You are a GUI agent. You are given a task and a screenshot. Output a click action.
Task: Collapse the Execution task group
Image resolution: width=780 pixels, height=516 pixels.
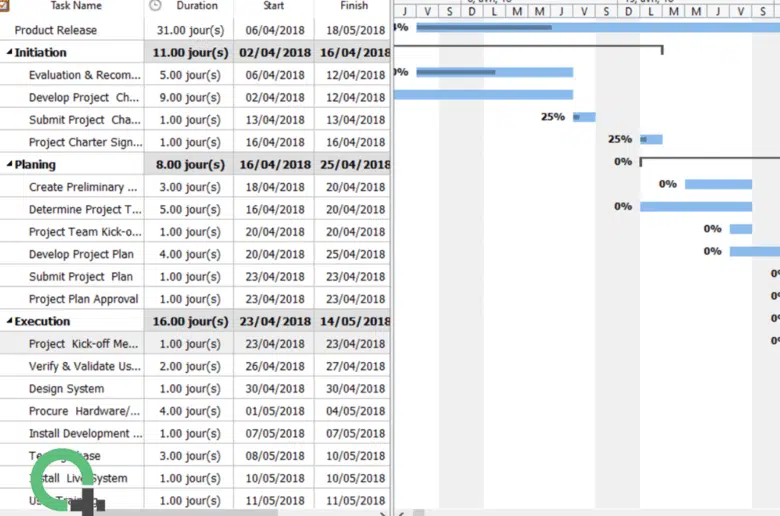[10, 322]
